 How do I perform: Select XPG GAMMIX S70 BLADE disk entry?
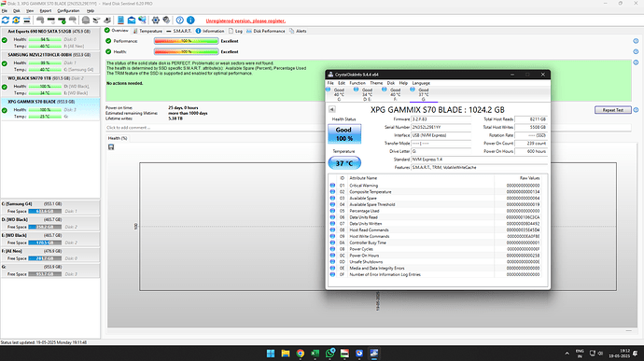[x=50, y=109]
